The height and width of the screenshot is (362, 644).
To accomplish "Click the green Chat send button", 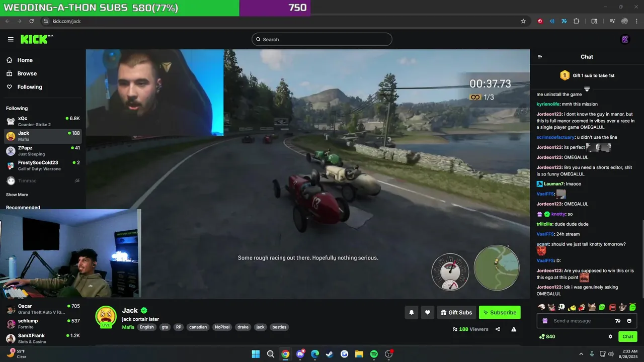I will 628,336.
